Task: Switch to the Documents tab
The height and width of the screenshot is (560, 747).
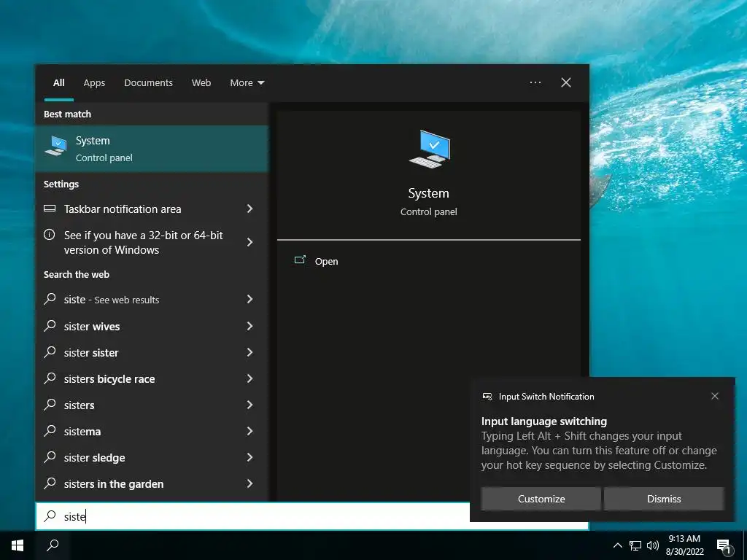Action: (148, 83)
